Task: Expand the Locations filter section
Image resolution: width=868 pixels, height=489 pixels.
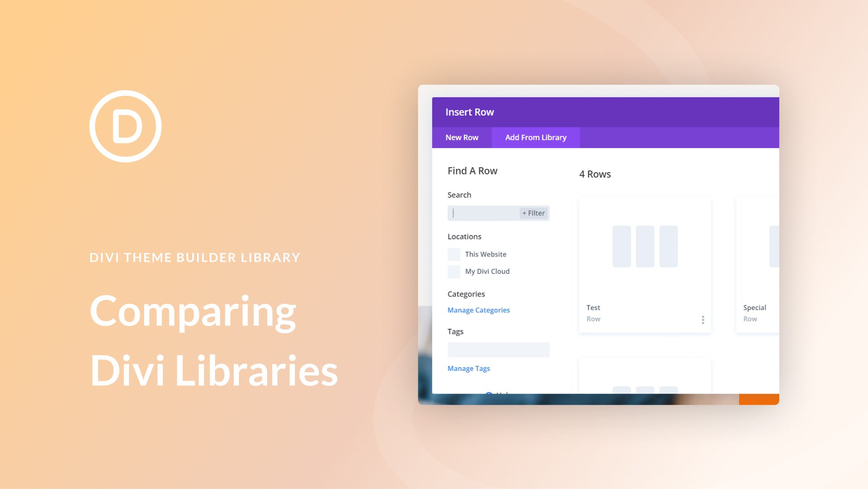Action: coord(464,236)
